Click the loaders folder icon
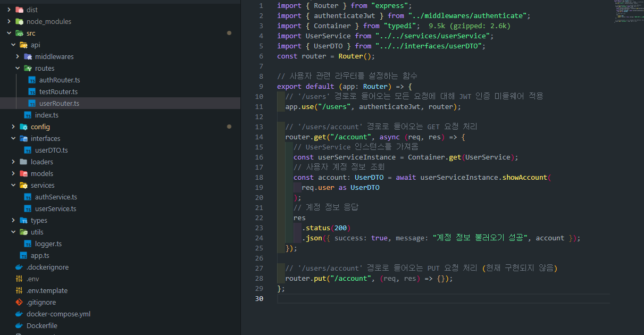The image size is (644, 335). (24, 162)
